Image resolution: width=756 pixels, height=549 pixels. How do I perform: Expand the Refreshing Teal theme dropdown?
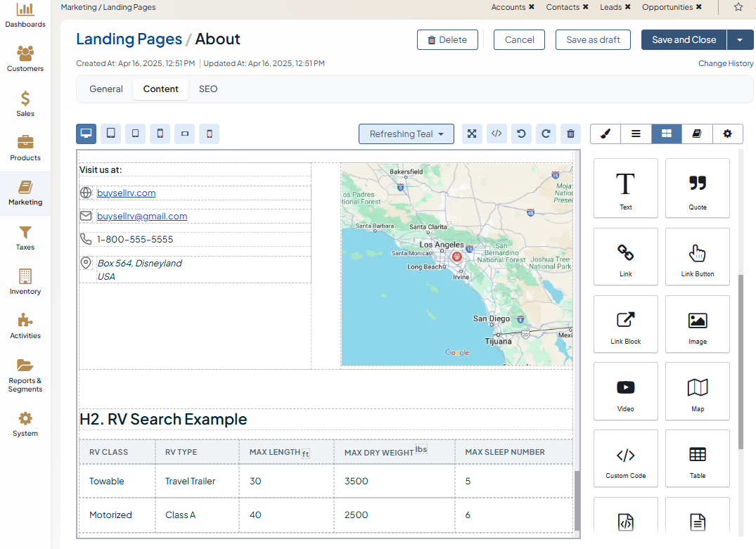406,134
